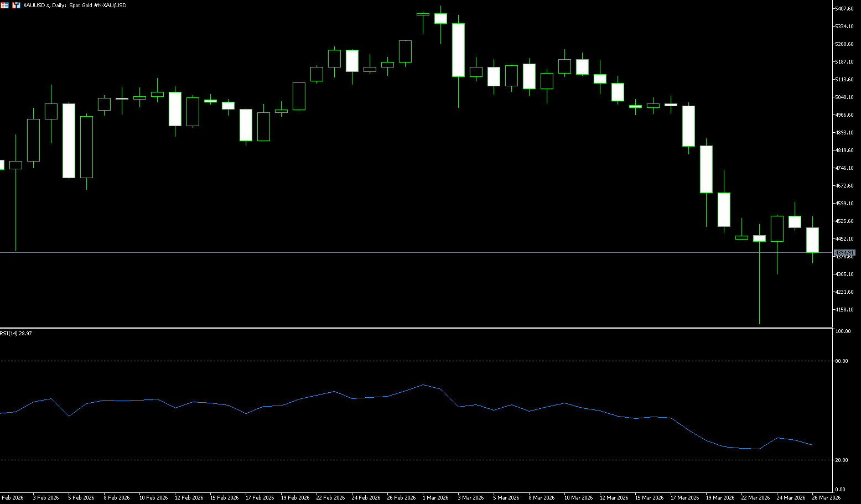The image size is (861, 504).
Task: Select the large bearish 3 Mar 2026 candle
Action: [458, 50]
